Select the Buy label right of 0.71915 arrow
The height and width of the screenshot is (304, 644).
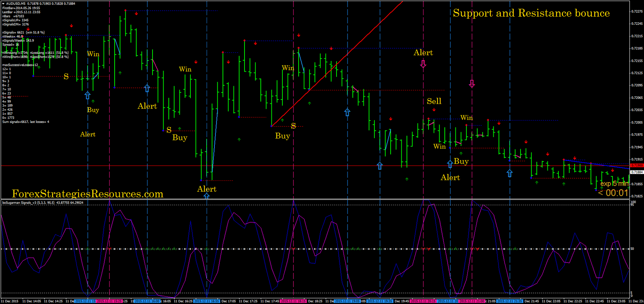tap(461, 162)
